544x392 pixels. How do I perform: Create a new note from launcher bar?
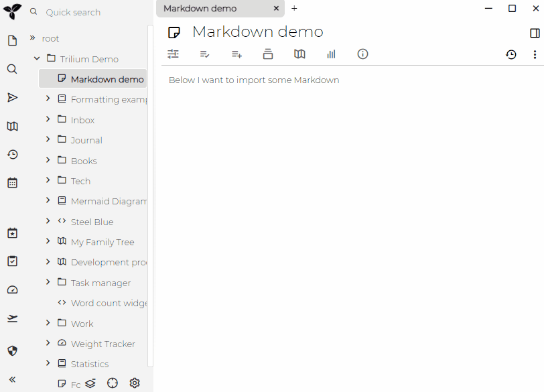(12, 41)
